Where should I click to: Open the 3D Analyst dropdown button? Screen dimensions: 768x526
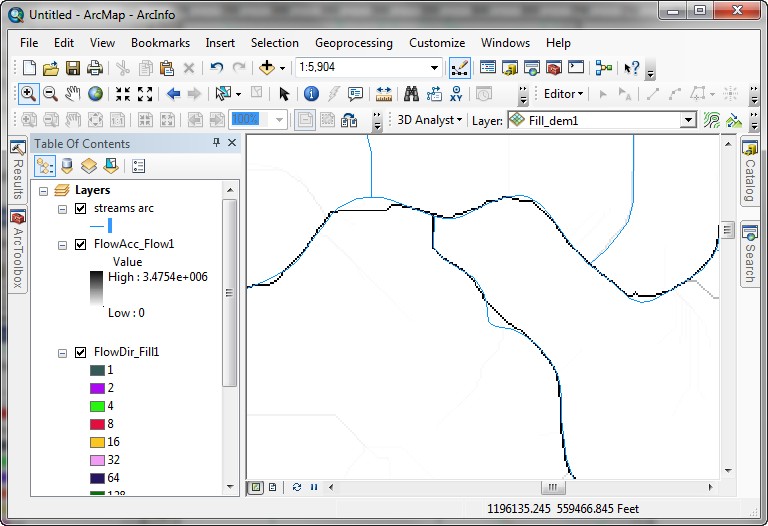[x=430, y=120]
